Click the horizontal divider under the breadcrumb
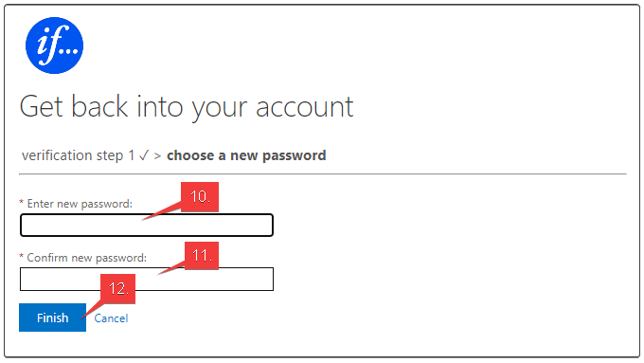This screenshot has width=644, height=363. pos(323,174)
